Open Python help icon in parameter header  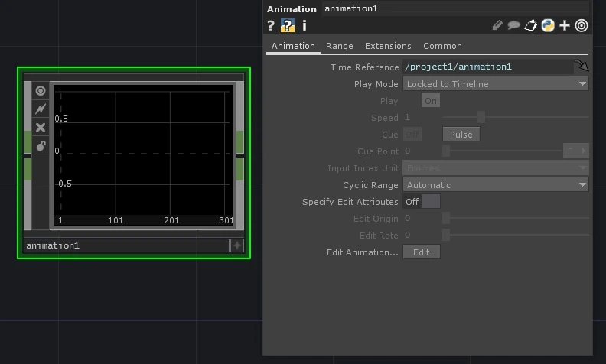287,25
